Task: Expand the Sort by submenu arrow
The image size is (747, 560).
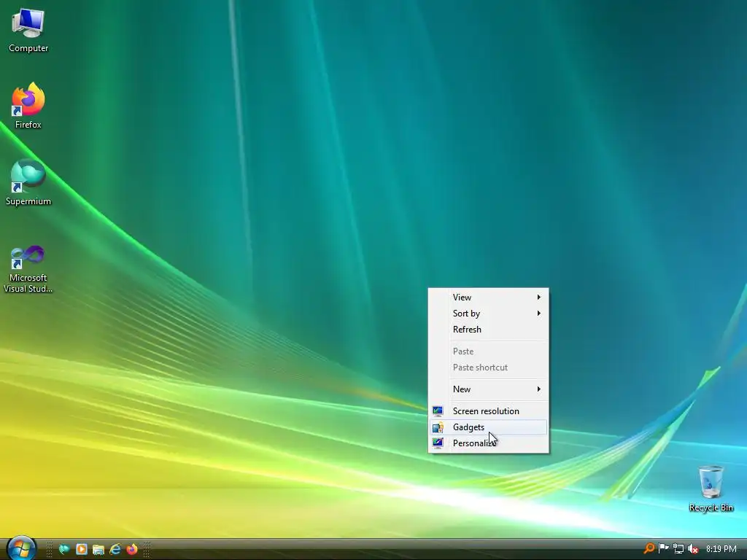Action: [539, 314]
